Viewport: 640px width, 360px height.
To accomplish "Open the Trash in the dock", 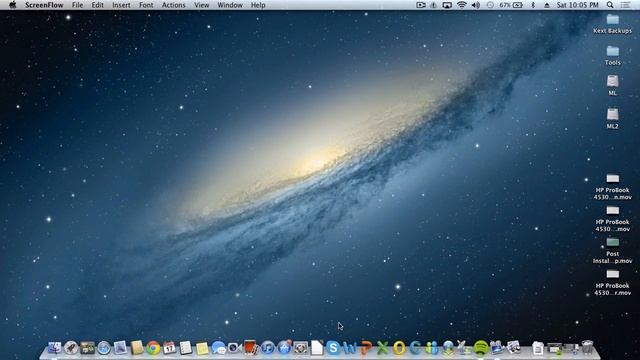I will tap(587, 348).
